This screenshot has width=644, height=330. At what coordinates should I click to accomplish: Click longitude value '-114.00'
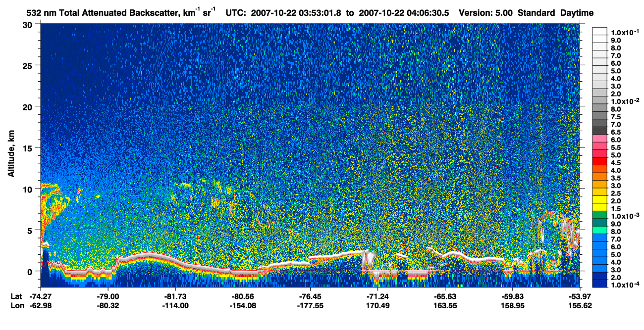tap(176, 306)
